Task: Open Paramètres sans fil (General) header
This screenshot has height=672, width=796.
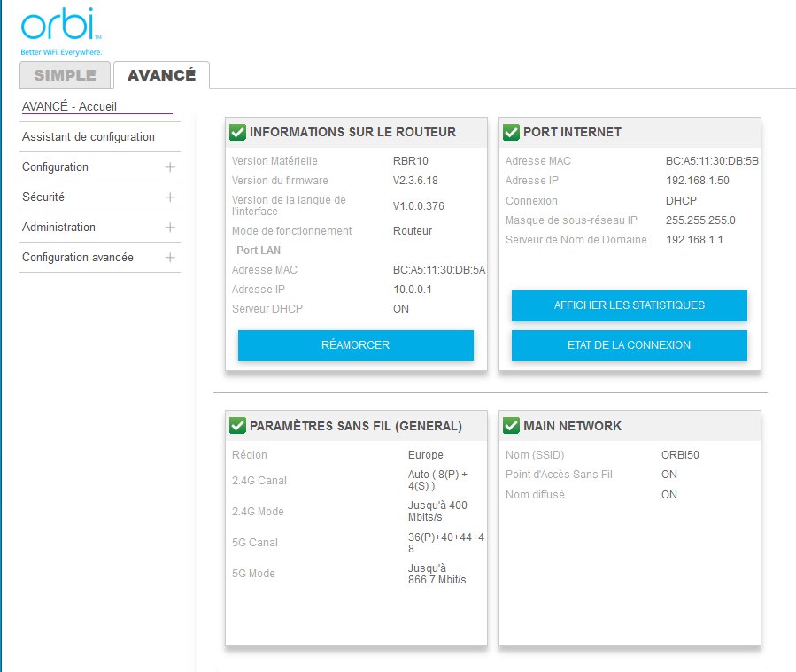Action: [355, 426]
